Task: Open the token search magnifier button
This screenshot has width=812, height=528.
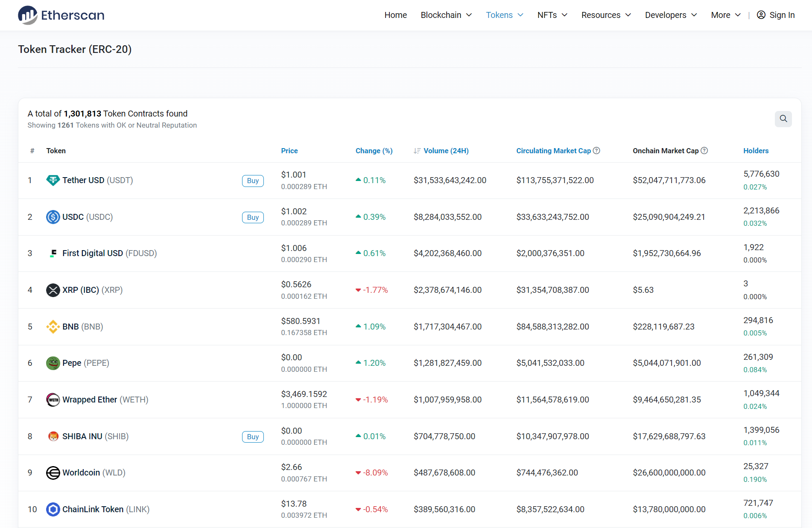Action: [x=783, y=119]
